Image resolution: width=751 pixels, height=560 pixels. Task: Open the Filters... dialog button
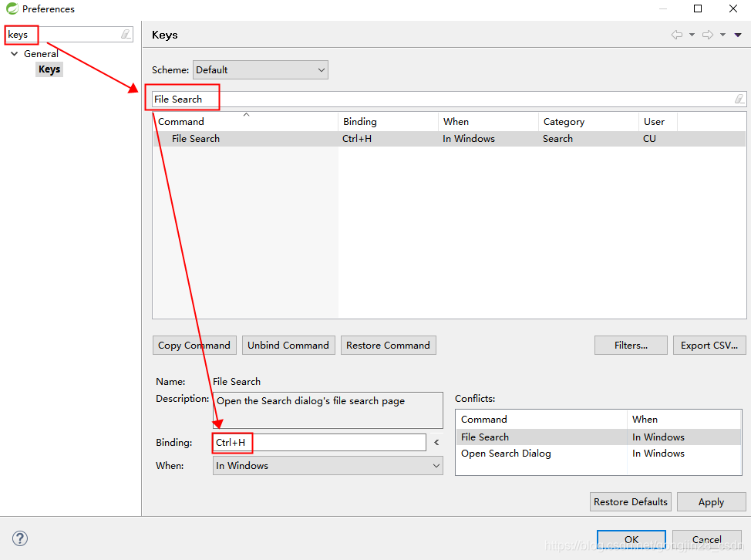631,346
